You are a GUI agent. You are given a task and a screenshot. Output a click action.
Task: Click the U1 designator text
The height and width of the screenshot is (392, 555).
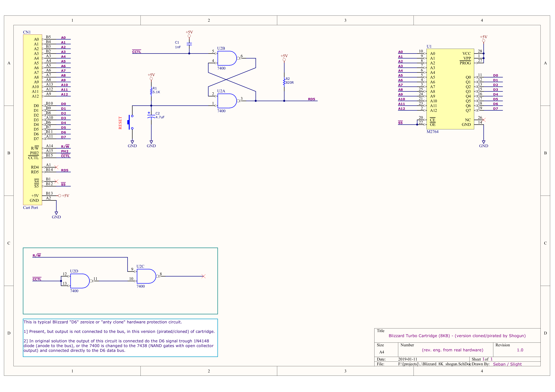[429, 46]
